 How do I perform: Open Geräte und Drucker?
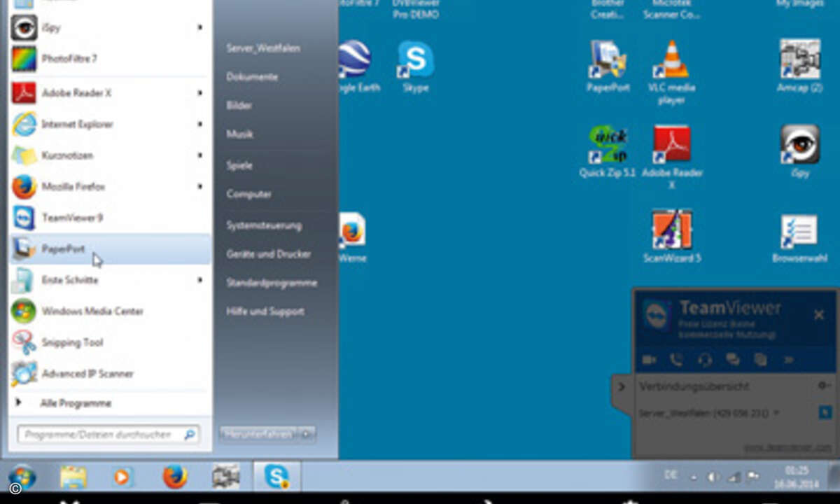268,254
